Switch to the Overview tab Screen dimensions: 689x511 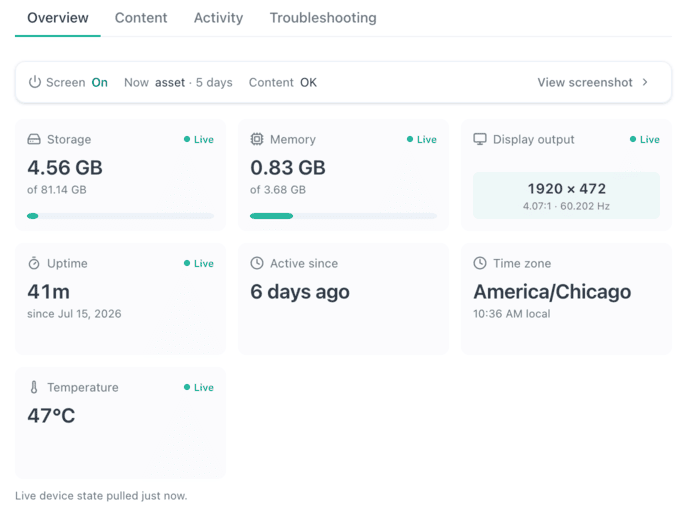pos(58,18)
